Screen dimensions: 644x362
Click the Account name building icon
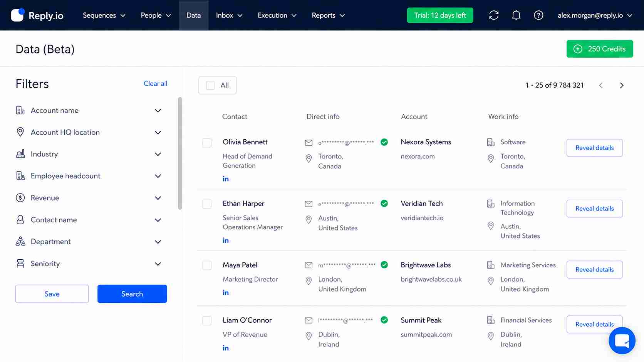pos(20,110)
